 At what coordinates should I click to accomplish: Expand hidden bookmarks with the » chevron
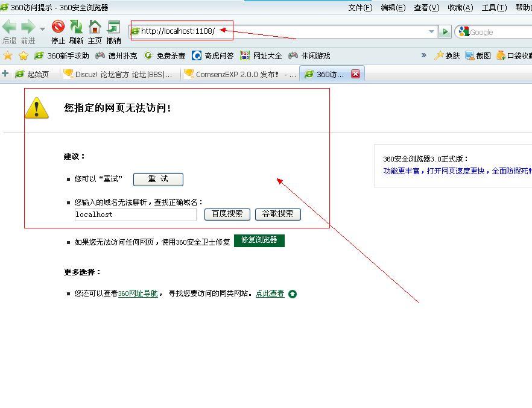pos(424,55)
